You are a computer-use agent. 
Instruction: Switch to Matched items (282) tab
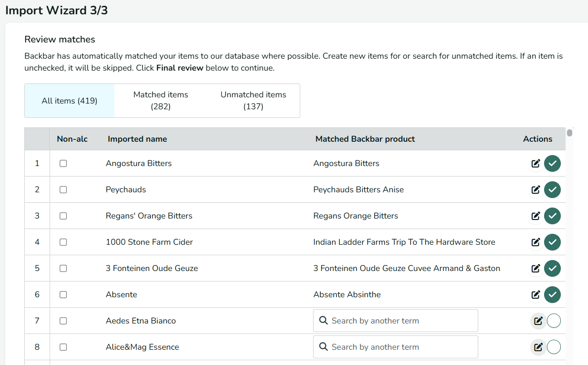click(161, 101)
